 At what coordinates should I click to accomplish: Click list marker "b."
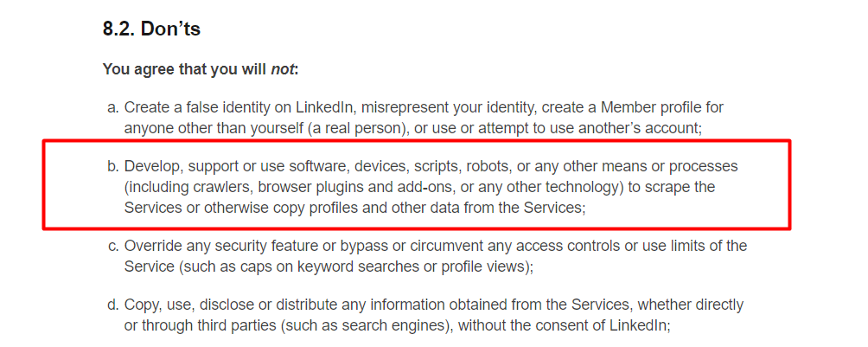(x=112, y=165)
